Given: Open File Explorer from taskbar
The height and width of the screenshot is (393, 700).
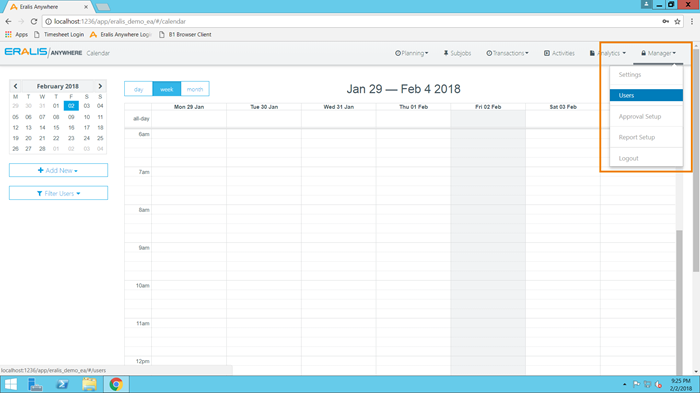Looking at the screenshot, I should point(89,384).
